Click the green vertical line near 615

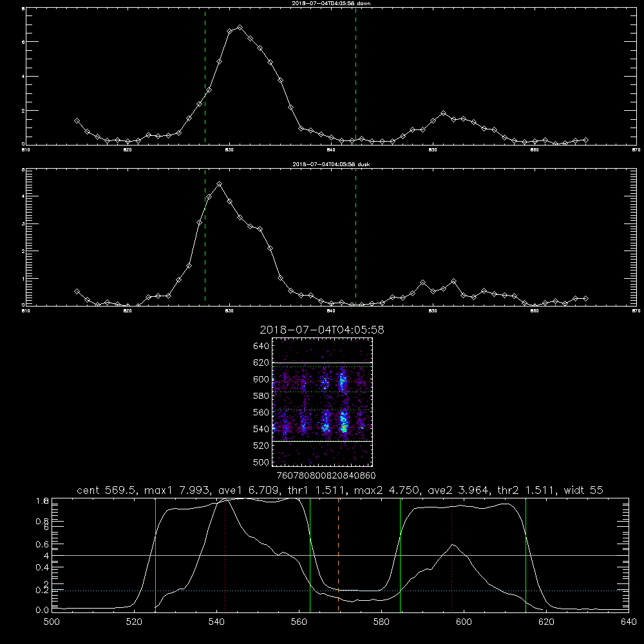coord(526,555)
